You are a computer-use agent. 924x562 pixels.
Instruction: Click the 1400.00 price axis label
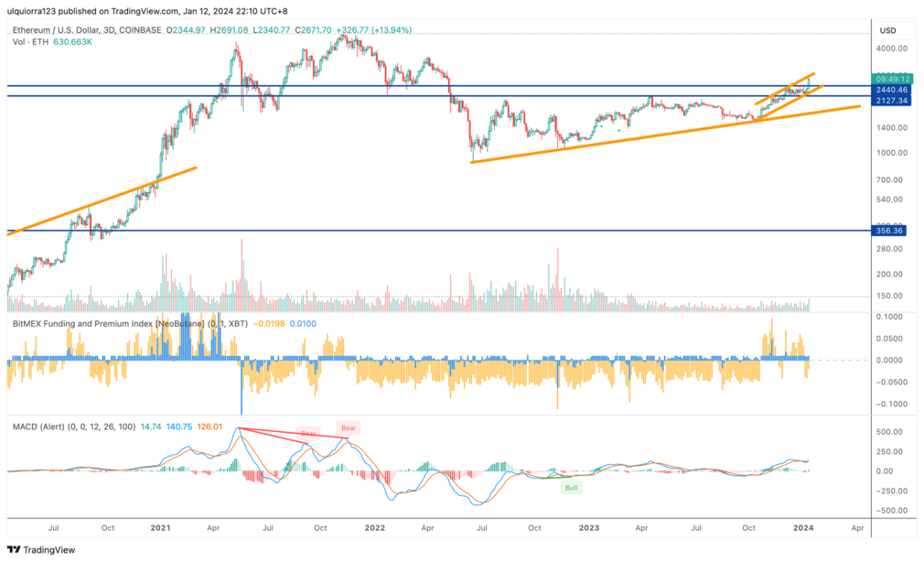[x=891, y=127]
